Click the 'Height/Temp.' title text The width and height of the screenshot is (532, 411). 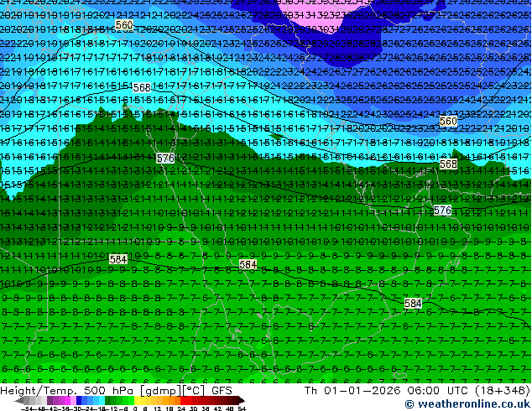(x=39, y=391)
